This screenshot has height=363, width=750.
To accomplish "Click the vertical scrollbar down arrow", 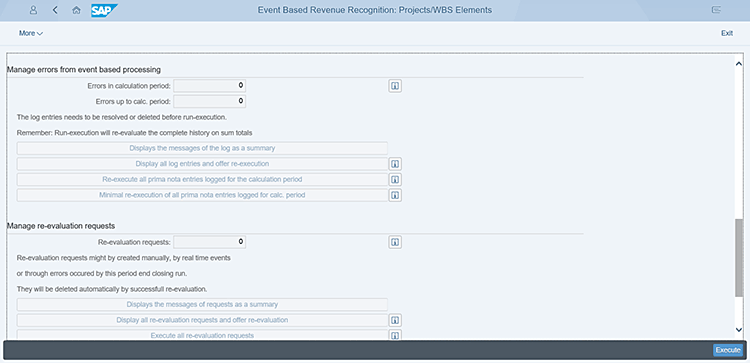I will 739,330.
